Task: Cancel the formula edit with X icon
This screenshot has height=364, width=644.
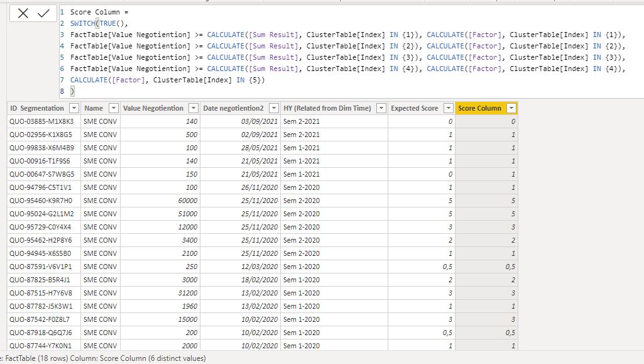Action: 23,14
